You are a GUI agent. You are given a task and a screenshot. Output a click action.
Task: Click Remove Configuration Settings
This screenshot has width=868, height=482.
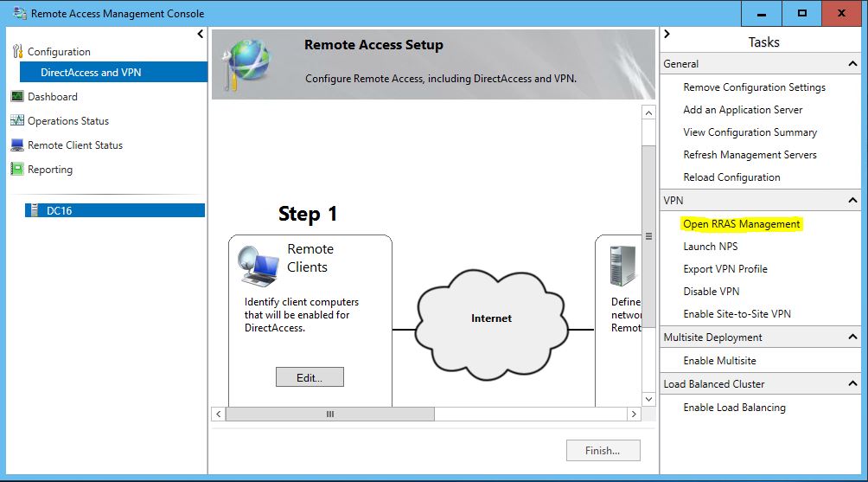click(754, 87)
